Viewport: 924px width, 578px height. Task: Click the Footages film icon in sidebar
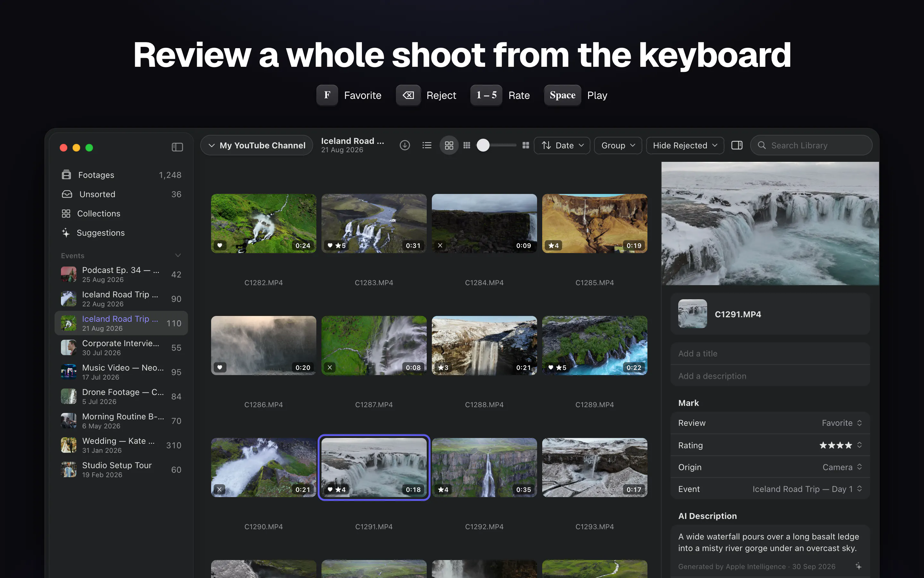click(66, 175)
